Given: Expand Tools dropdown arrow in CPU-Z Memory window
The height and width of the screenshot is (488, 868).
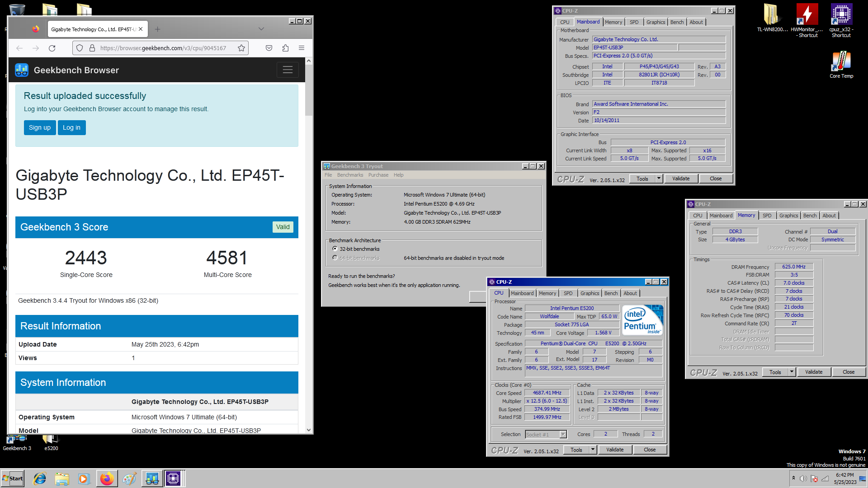Looking at the screenshot, I should [x=792, y=372].
